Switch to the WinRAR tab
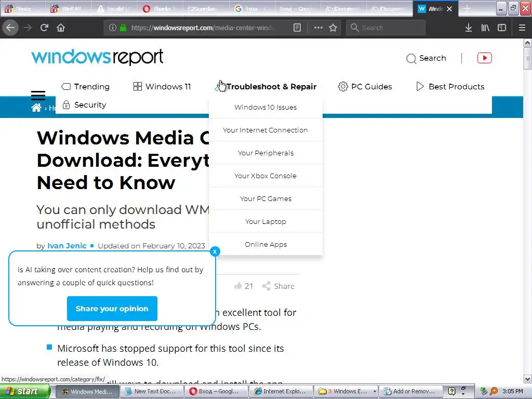 point(69,9)
